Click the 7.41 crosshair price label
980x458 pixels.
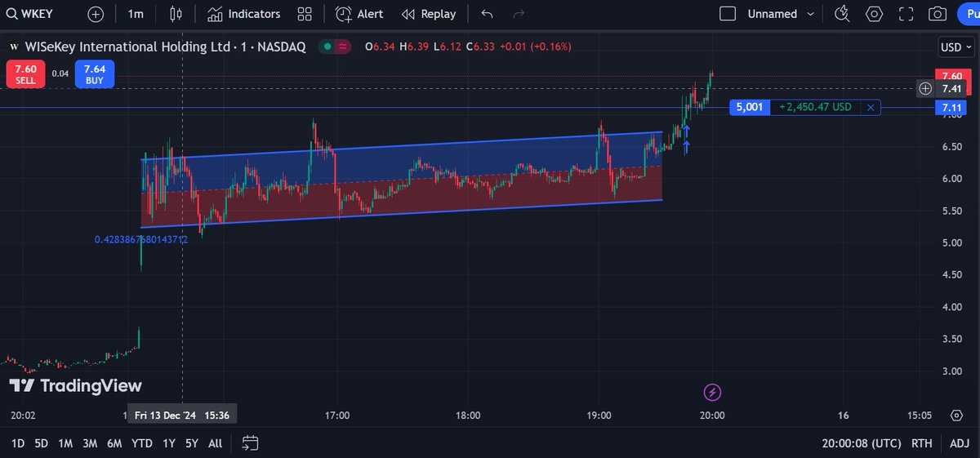tap(951, 88)
